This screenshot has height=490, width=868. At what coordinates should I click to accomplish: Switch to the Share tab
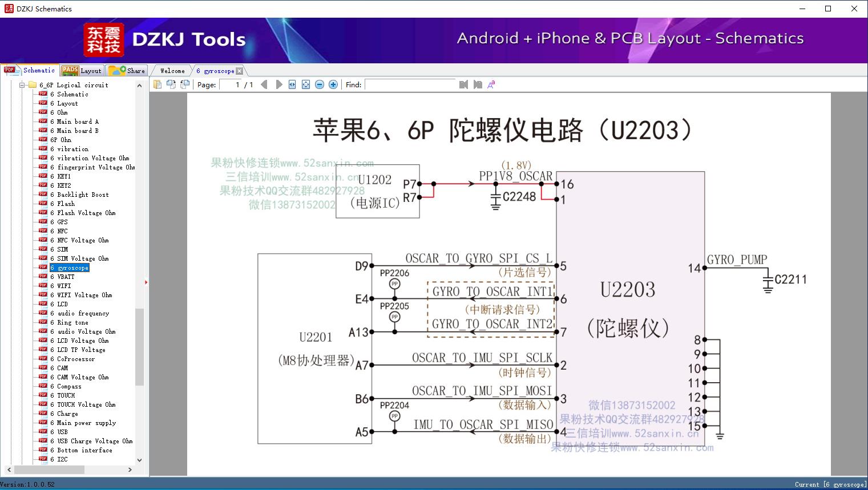coord(127,70)
